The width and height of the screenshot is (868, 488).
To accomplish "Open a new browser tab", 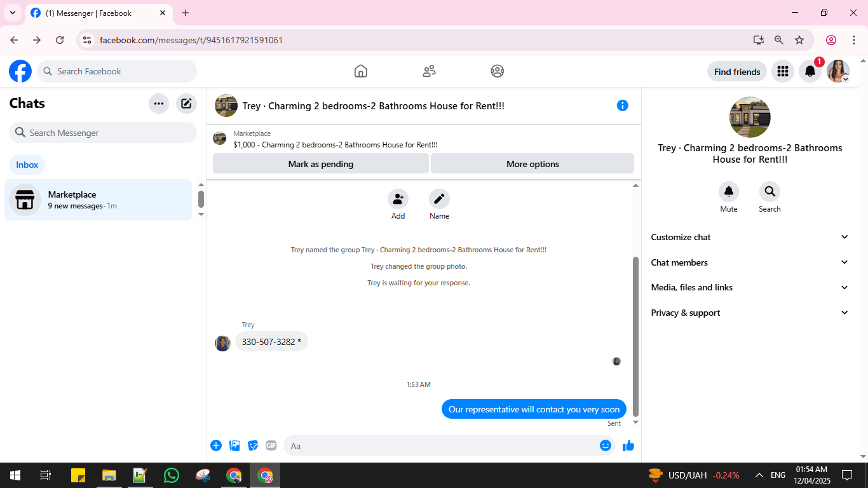I will (186, 13).
